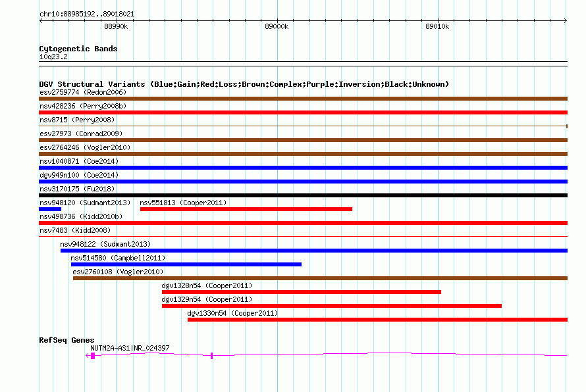Click the esv2760108 (Vogler2010) label
Screen dimensions: 586x392
pos(118,272)
